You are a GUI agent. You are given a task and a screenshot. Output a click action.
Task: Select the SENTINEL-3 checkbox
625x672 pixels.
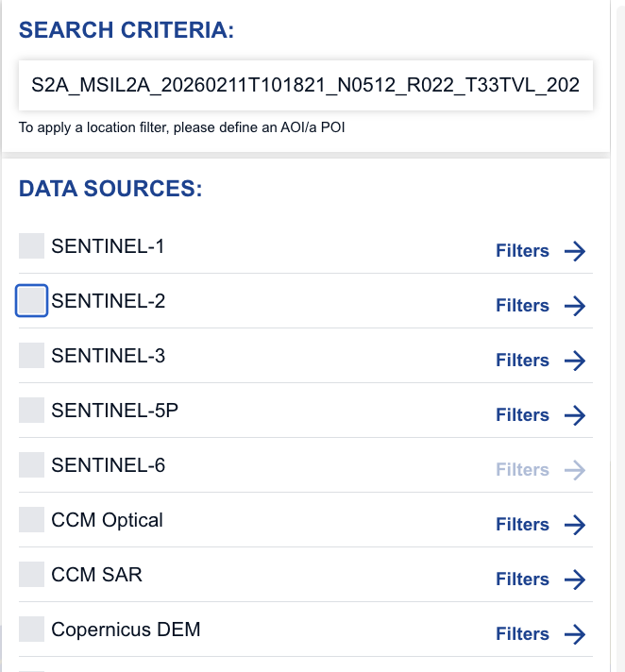(32, 356)
